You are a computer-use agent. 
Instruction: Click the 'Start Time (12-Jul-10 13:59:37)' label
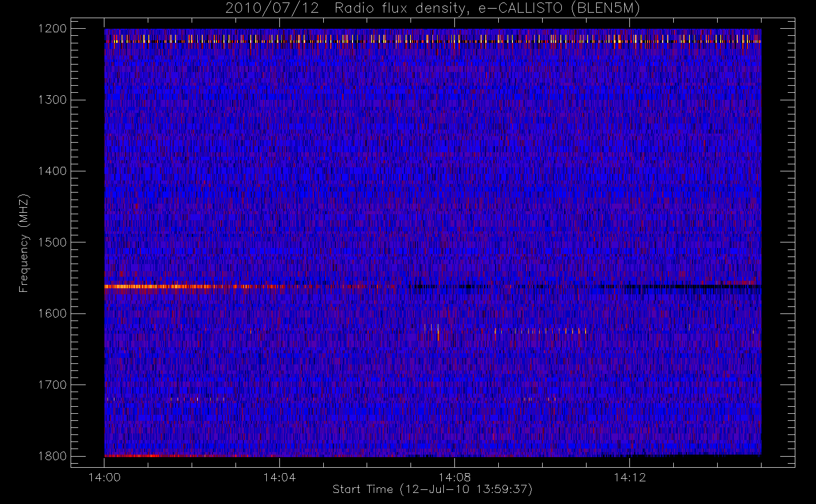point(433,489)
